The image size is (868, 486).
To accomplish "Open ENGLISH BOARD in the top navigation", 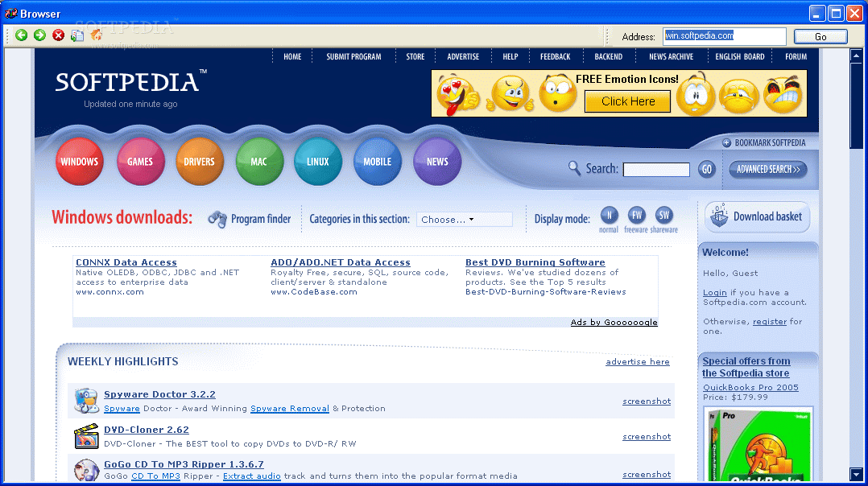I will pyautogui.click(x=739, y=56).
